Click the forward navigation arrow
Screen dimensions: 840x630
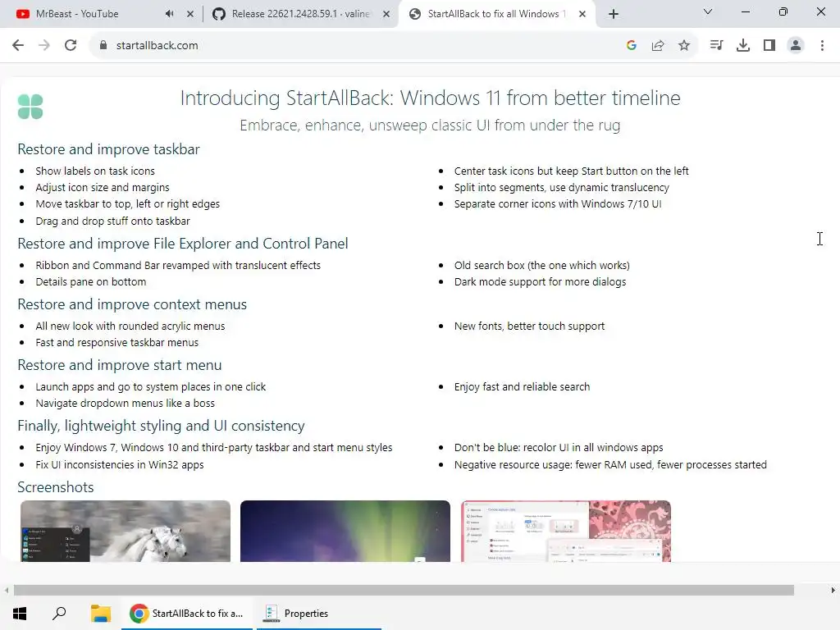(x=44, y=46)
